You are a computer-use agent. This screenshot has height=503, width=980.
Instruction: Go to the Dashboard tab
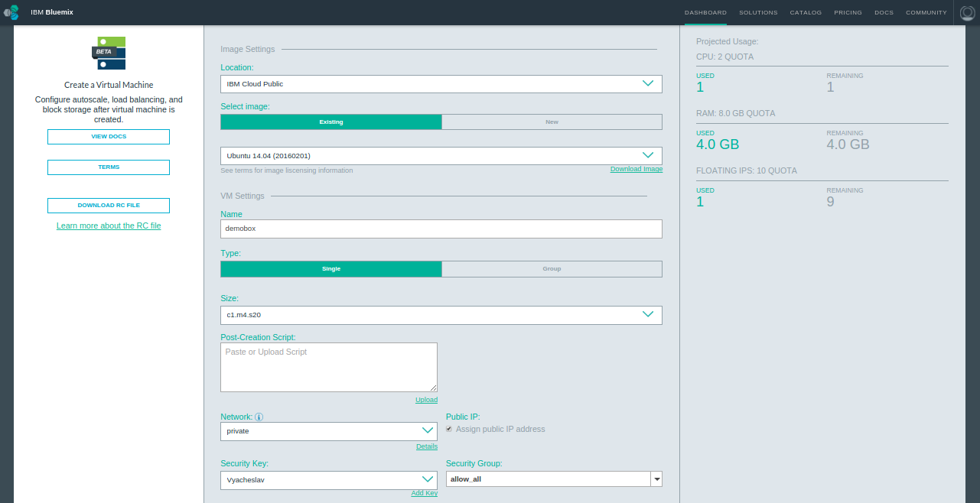(705, 12)
